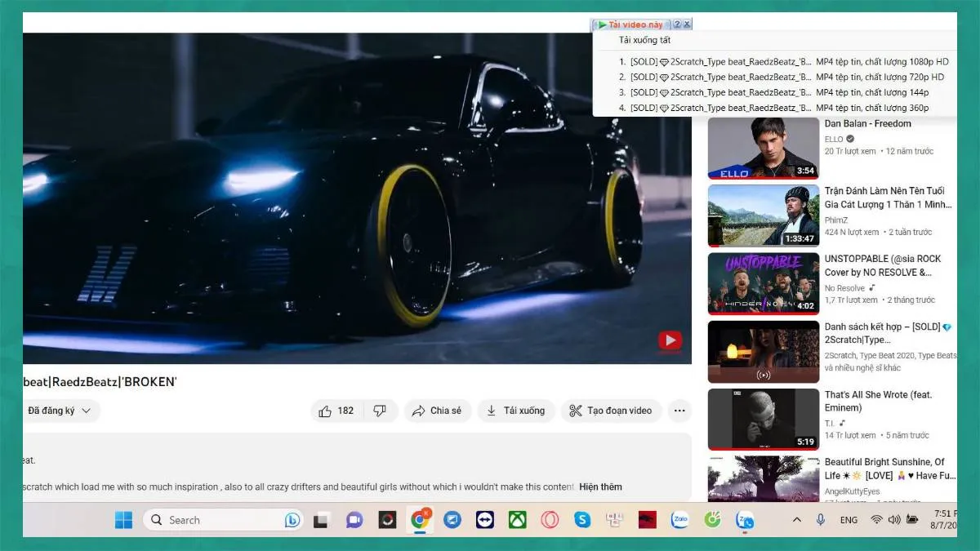Viewport: 980px width, 551px height.
Task: Click the Hiện thêm link in the description
Action: tap(602, 487)
